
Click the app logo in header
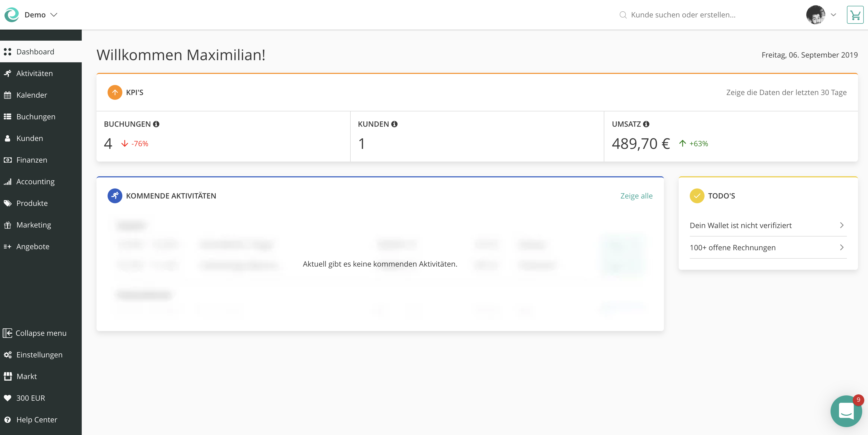[x=12, y=15]
